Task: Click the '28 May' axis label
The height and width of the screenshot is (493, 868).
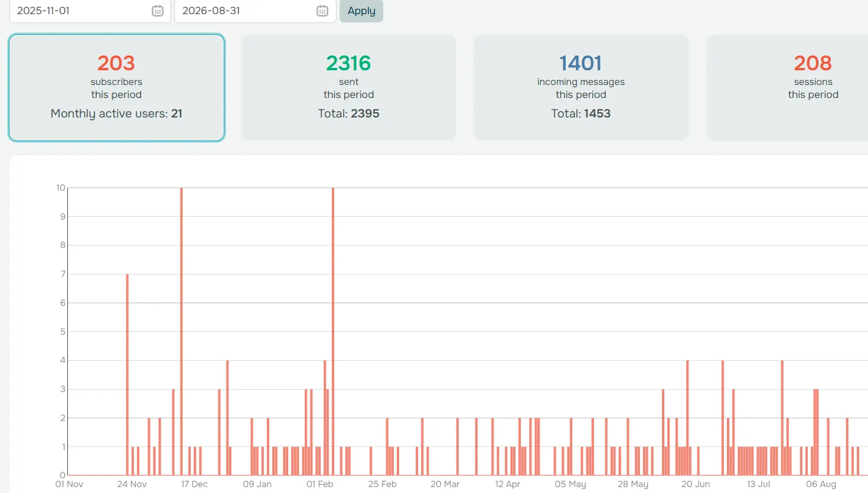Action: (633, 484)
